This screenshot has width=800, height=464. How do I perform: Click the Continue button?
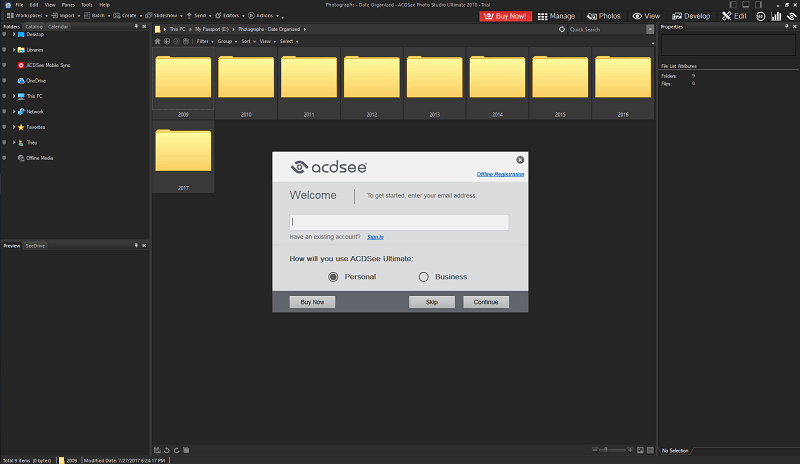pos(486,302)
